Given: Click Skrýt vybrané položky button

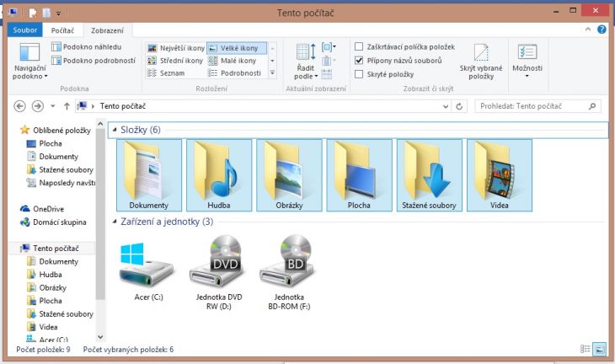Looking at the screenshot, I should pos(481,62).
